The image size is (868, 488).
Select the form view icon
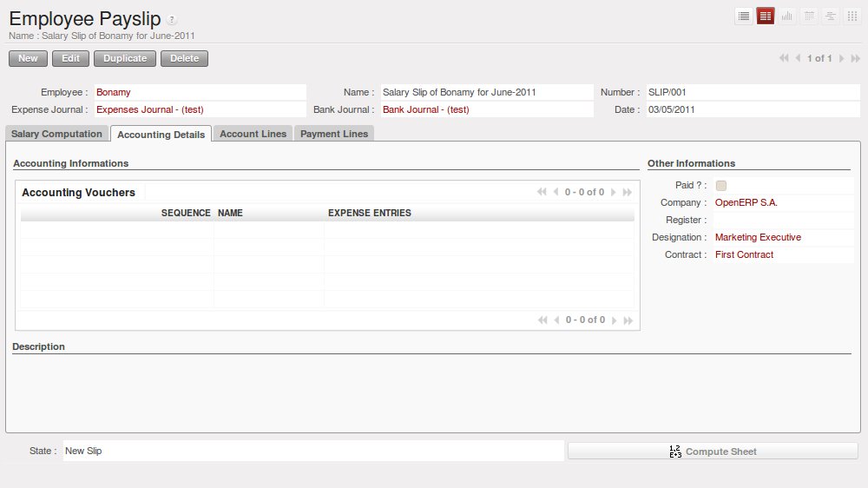766,16
